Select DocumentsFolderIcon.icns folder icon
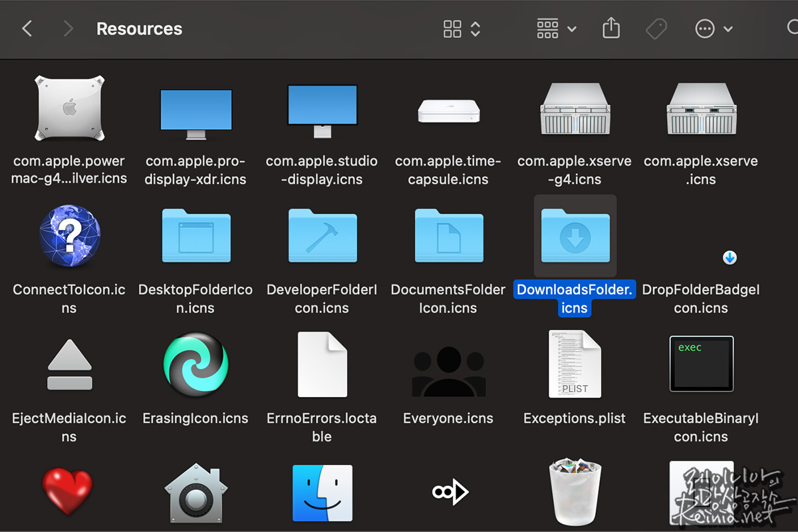This screenshot has height=532, width=798. 449,235
